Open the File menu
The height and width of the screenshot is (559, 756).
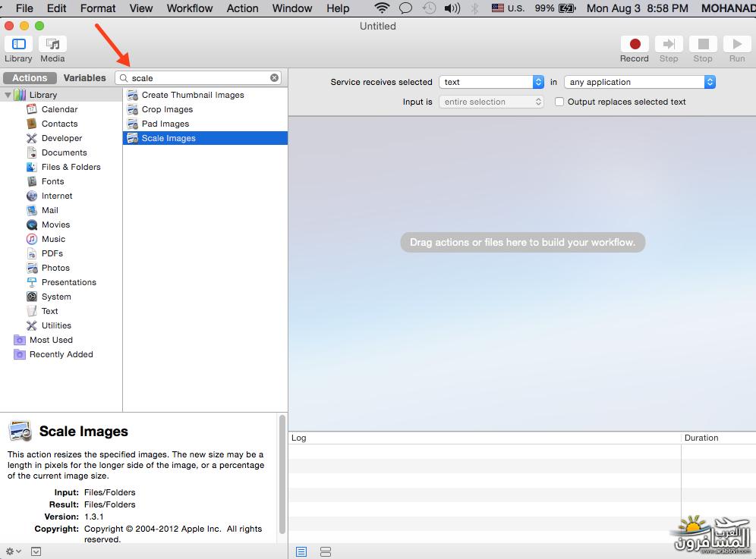[24, 8]
